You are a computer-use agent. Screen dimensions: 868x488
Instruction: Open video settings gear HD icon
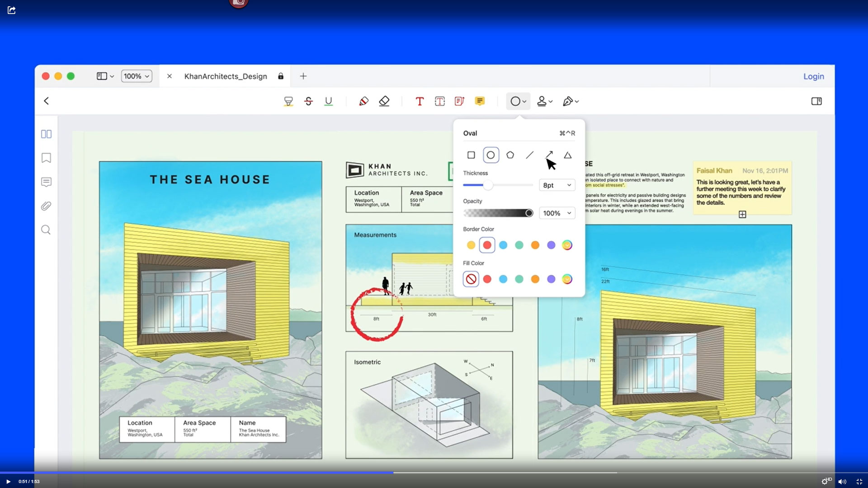[826, 481]
